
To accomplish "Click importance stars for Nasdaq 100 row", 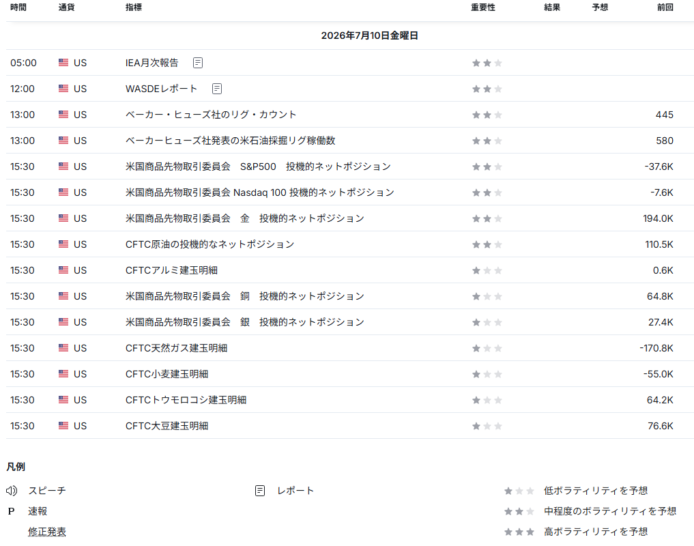I will coord(487,192).
